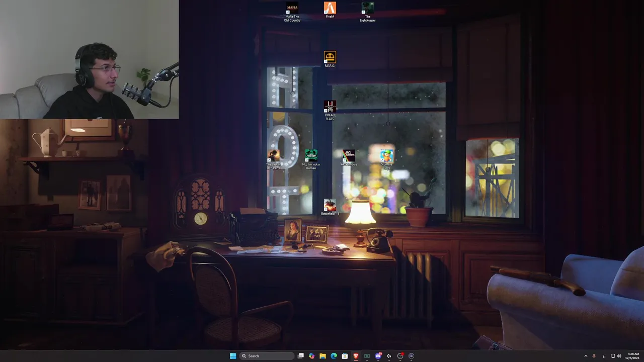
Task: Select the No, I'm not a Human icon
Action: pyautogui.click(x=311, y=159)
